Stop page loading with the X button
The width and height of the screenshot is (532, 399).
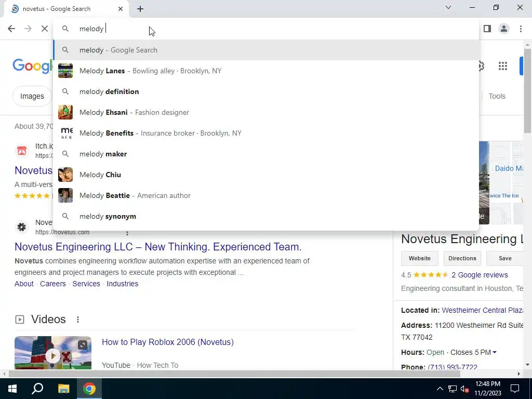[x=45, y=29]
